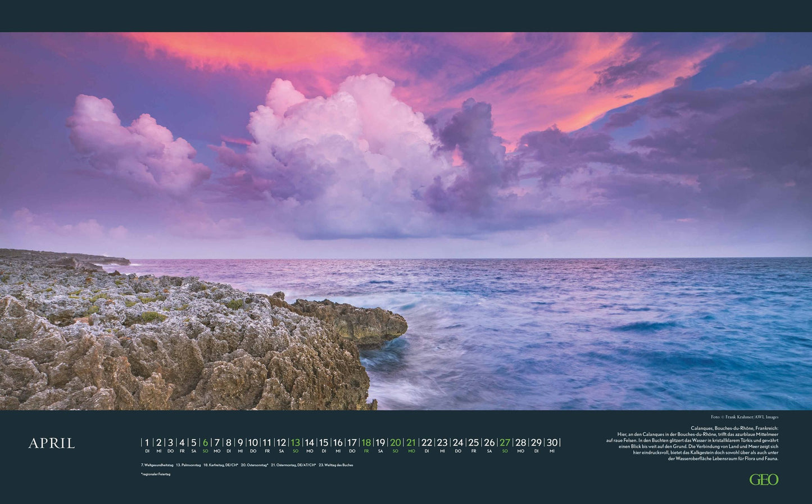Select Good Friday, date 18
This screenshot has width=812, height=504.
point(366,443)
